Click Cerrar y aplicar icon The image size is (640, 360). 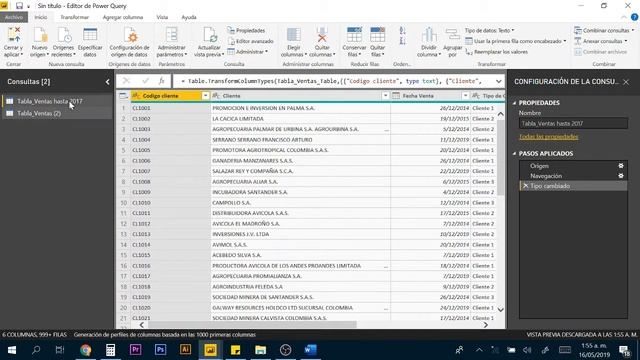coord(13,35)
